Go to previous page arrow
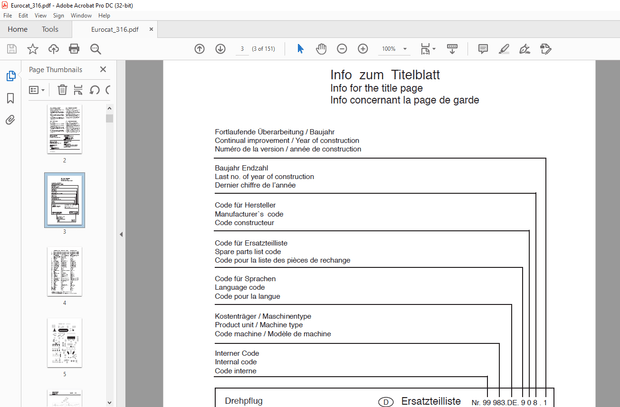The width and height of the screenshot is (620, 407). [200, 49]
